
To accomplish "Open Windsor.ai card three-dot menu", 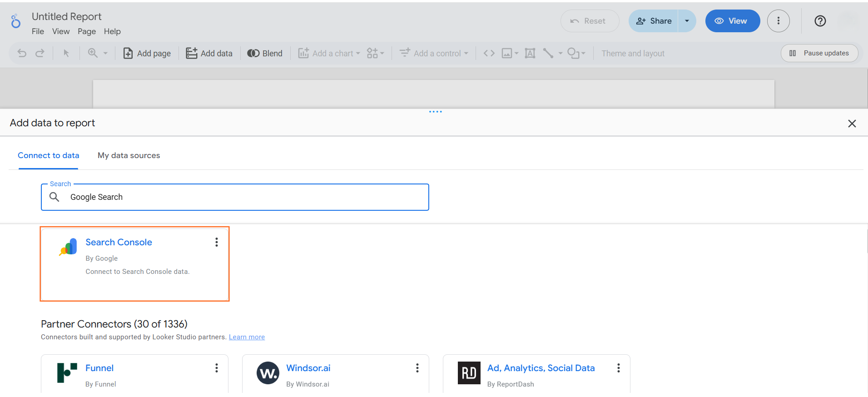I will coord(417,368).
